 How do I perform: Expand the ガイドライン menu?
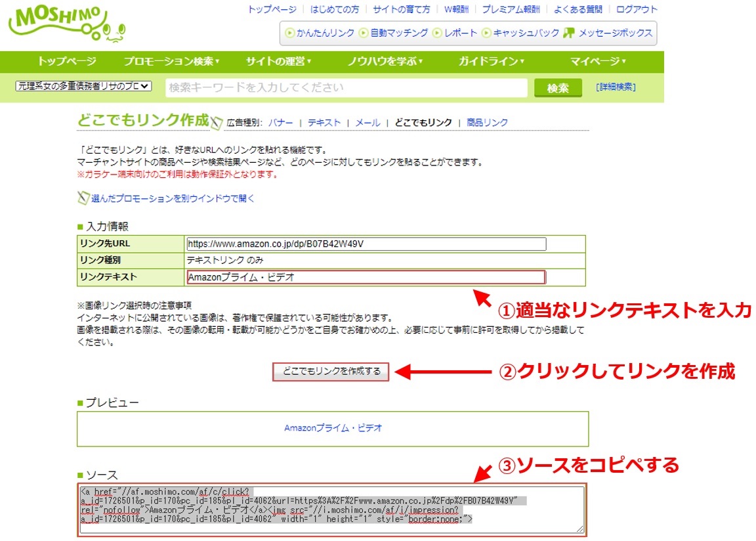[492, 61]
